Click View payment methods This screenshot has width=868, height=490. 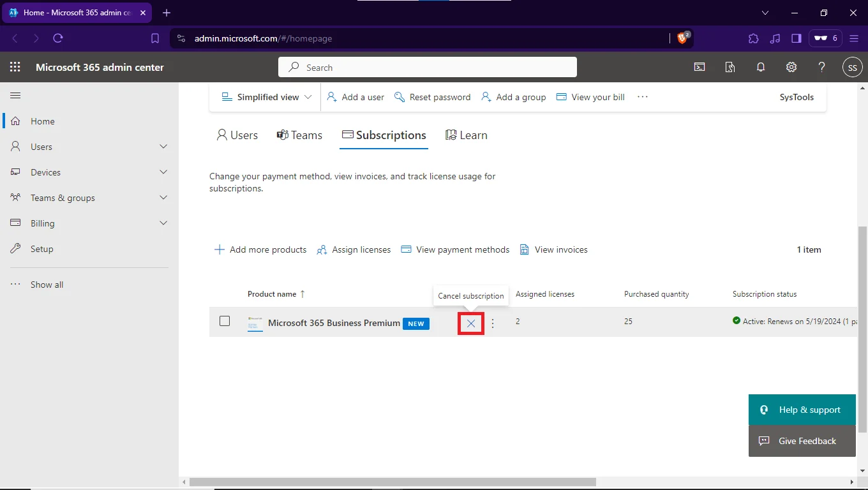point(455,249)
